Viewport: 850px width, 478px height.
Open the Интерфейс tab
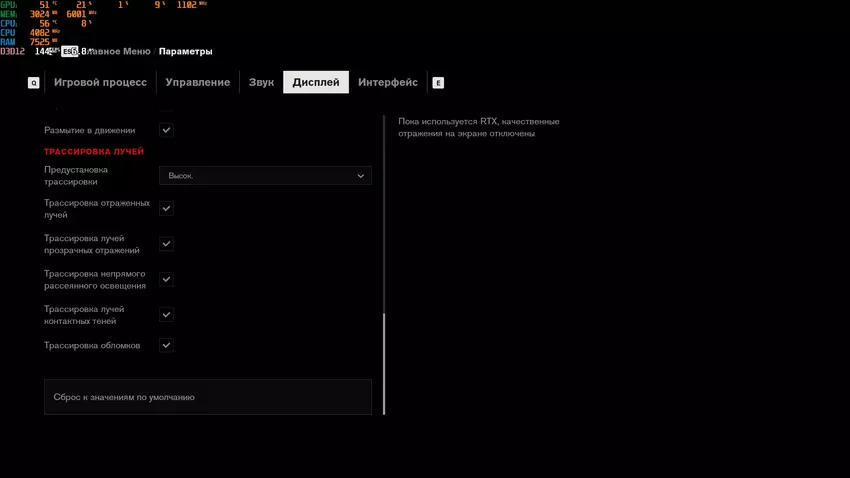(x=388, y=82)
